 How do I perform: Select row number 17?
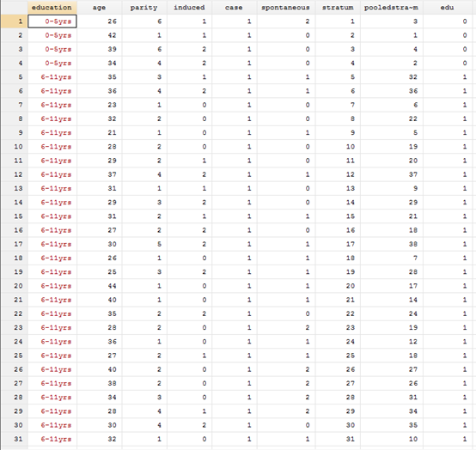[x=15, y=244]
